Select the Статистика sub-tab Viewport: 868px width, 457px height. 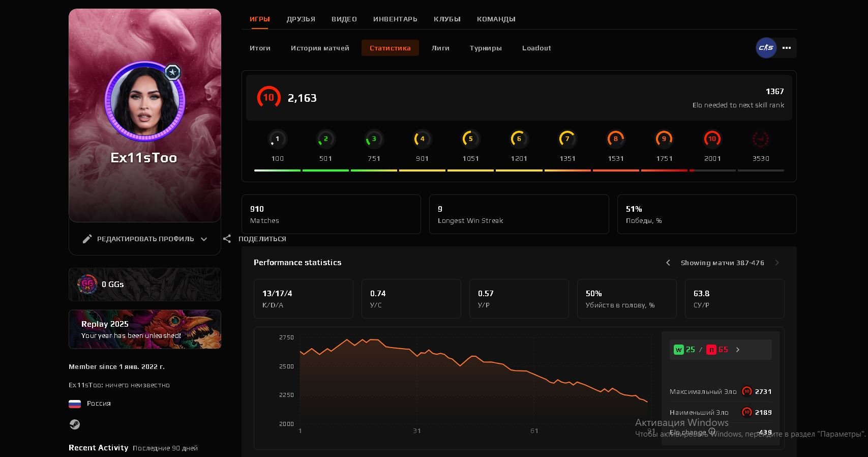390,48
